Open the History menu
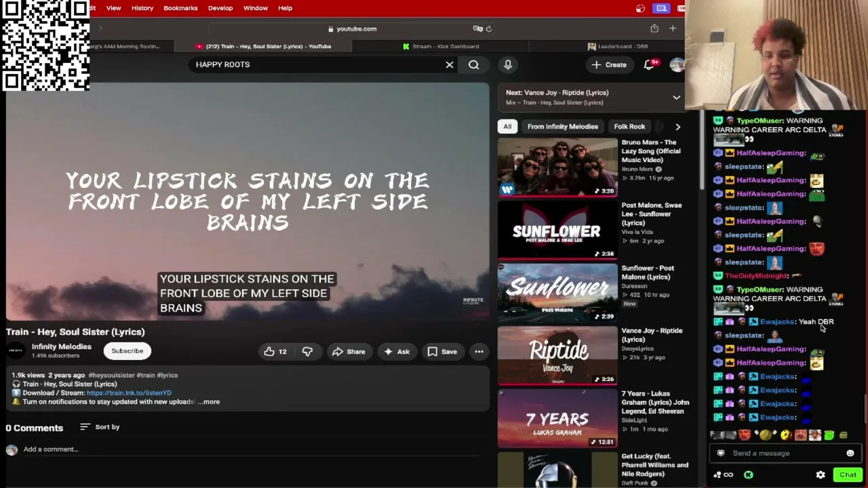The image size is (868, 488). click(142, 8)
